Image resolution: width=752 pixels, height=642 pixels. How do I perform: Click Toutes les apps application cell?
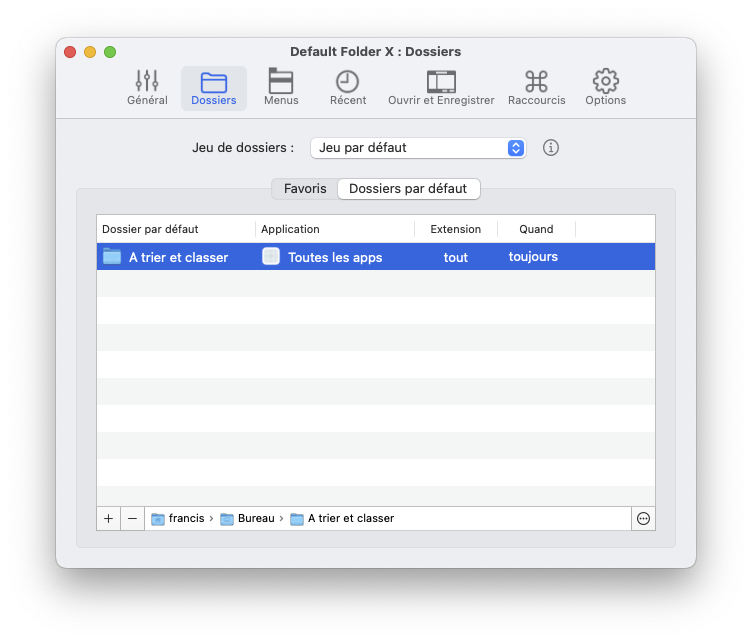click(334, 257)
